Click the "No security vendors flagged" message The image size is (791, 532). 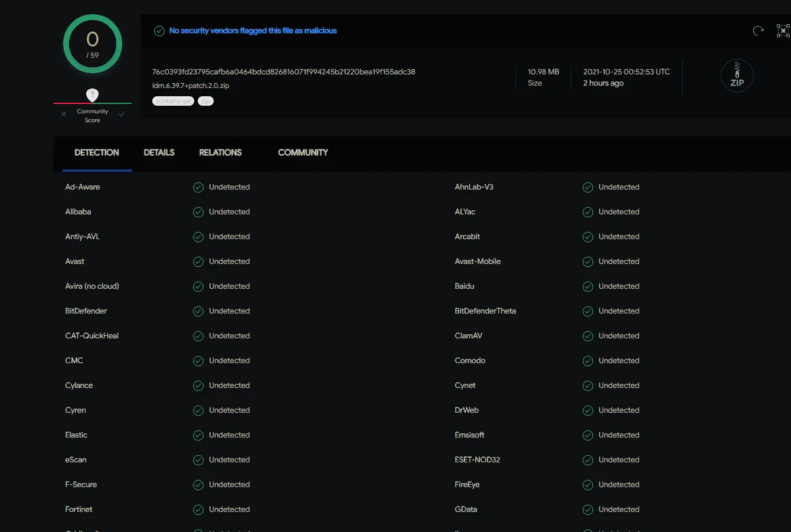tap(253, 31)
